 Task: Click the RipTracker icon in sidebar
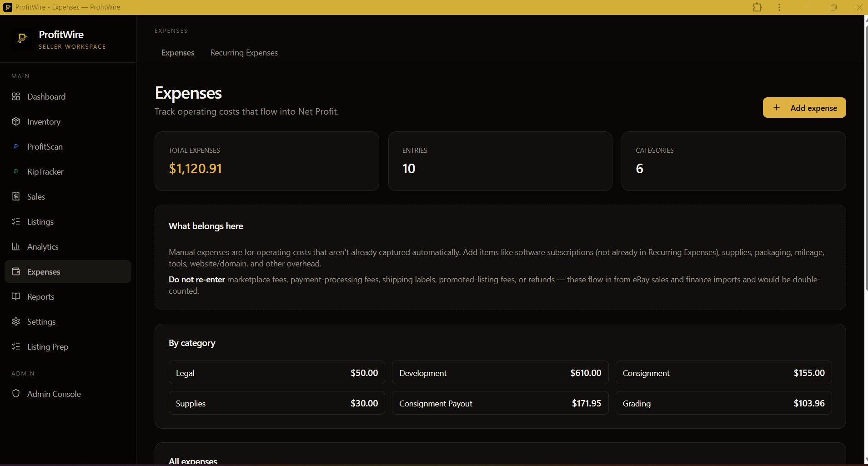point(16,171)
